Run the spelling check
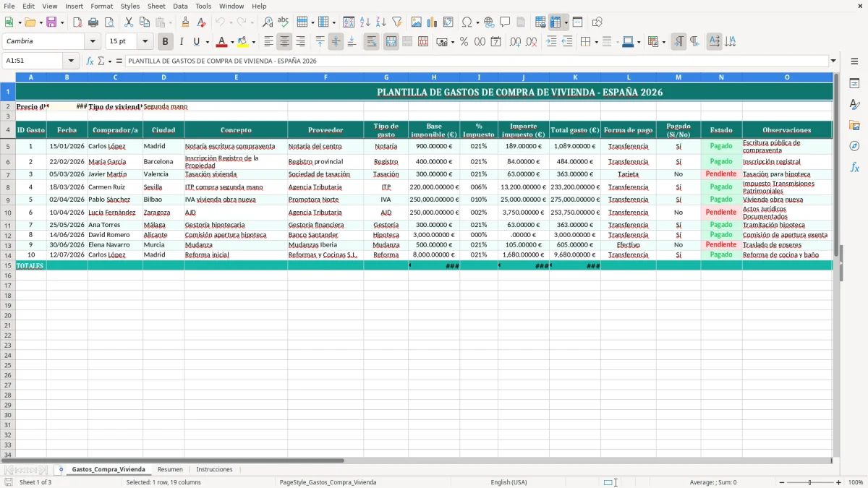This screenshot has height=488, width=868. [283, 22]
